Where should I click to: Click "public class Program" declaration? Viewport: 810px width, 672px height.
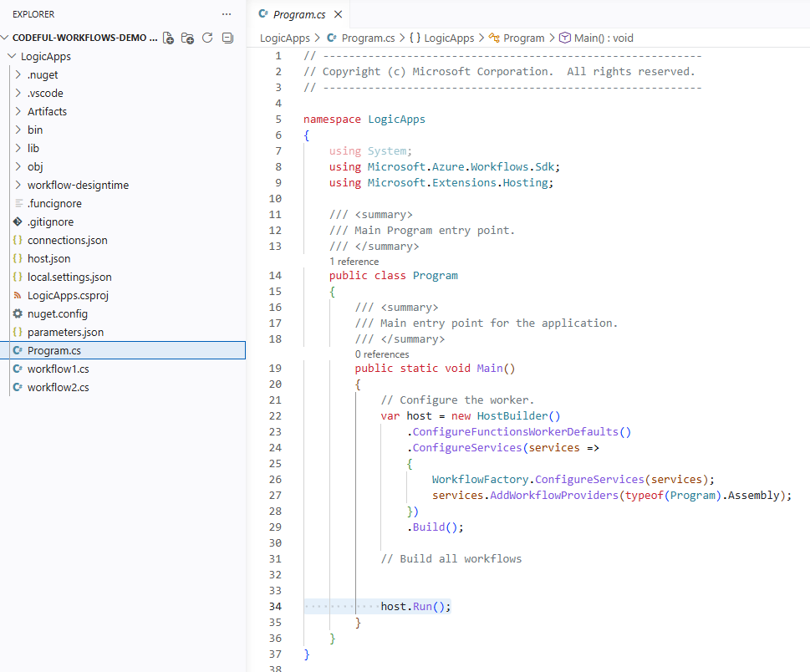coord(394,276)
